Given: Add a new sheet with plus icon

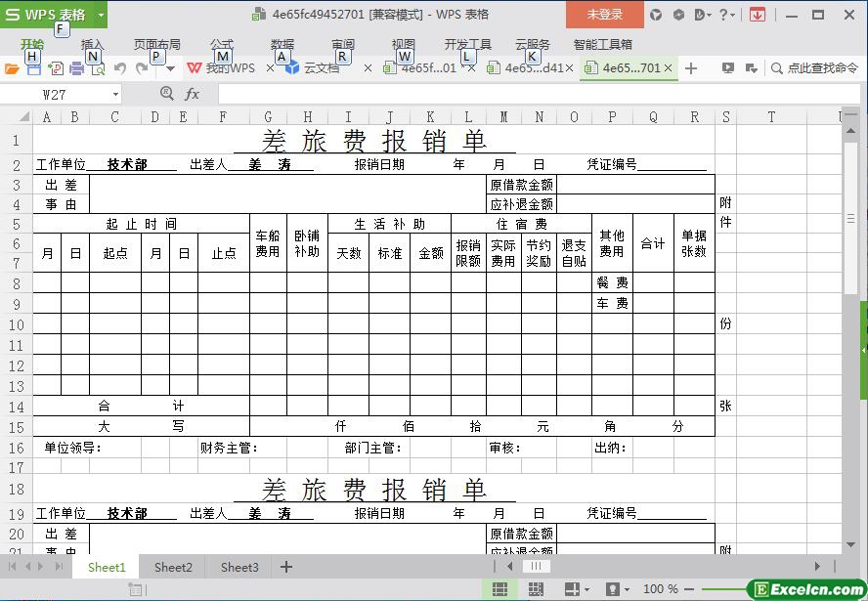Looking at the screenshot, I should [286, 567].
